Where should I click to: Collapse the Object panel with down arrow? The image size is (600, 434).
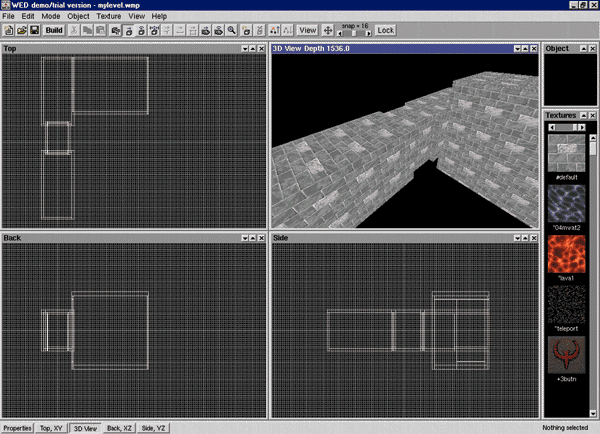(x=583, y=48)
